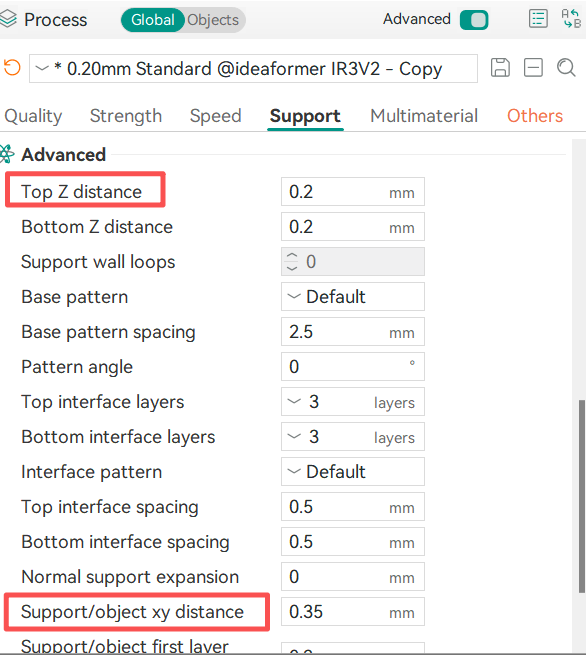The width and height of the screenshot is (586, 655).
Task: Click the parameter list icon beside Advanced
Action: pos(538,19)
